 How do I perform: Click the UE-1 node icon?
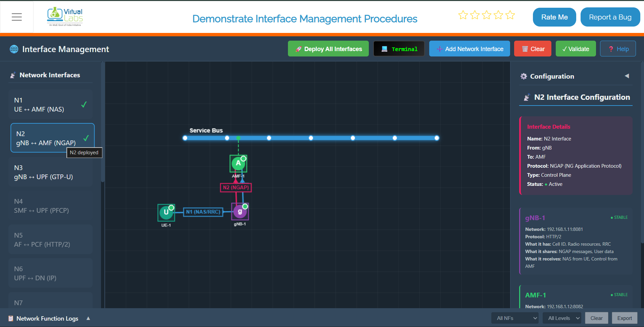(166, 212)
